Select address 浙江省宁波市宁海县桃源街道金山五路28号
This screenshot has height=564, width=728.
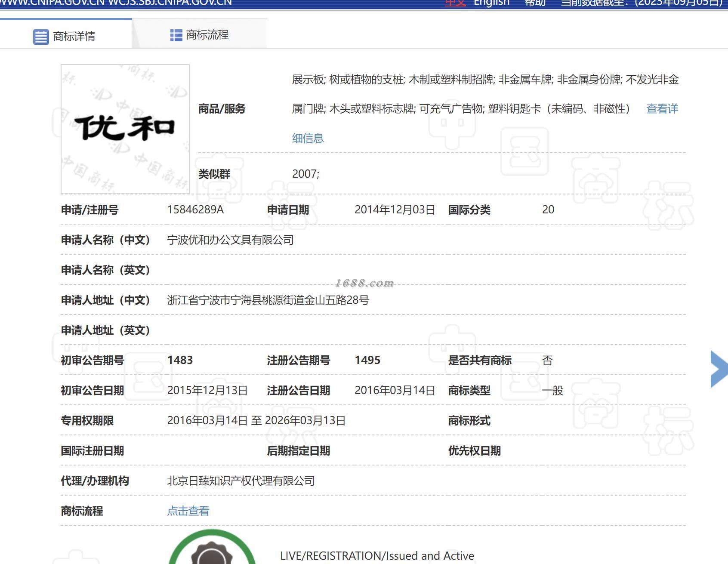click(x=268, y=300)
